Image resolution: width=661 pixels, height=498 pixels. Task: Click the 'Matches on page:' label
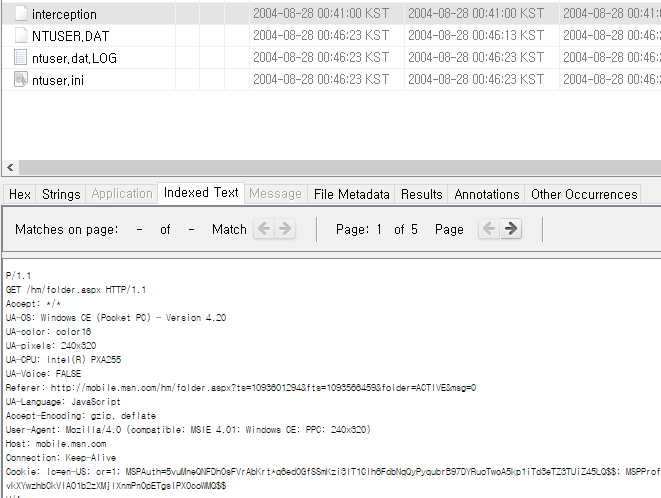click(67, 229)
